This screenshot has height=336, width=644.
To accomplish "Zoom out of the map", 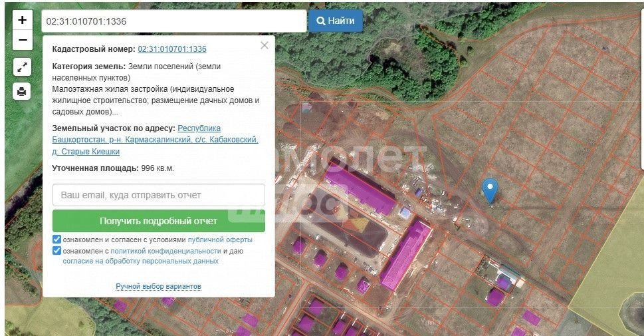I will tap(22, 41).
